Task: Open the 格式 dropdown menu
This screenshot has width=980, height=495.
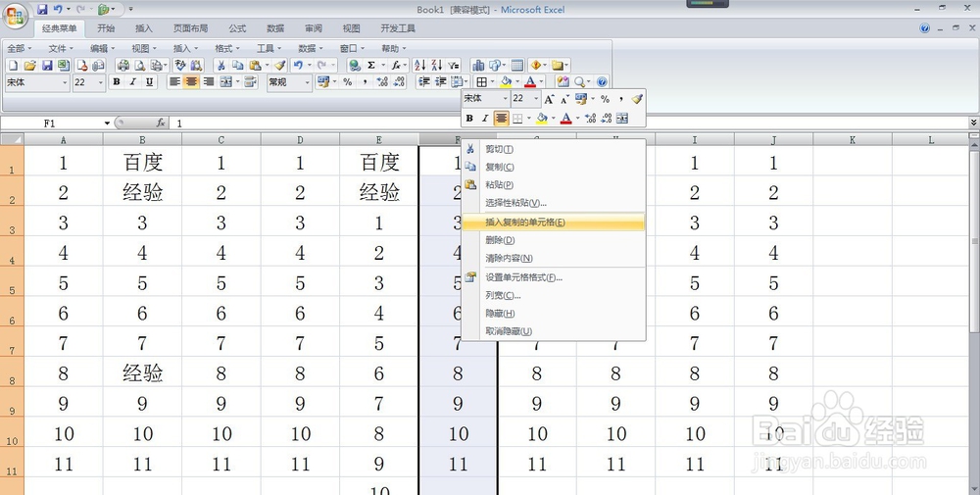Action: (227, 48)
